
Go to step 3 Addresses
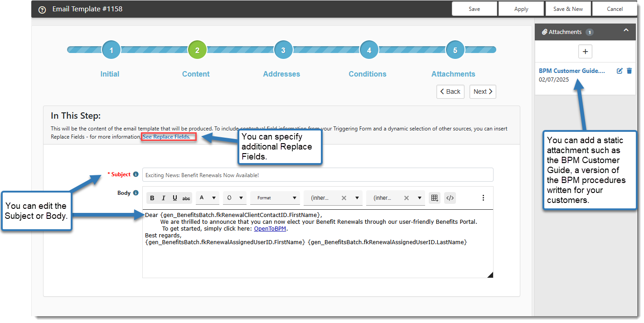click(283, 50)
